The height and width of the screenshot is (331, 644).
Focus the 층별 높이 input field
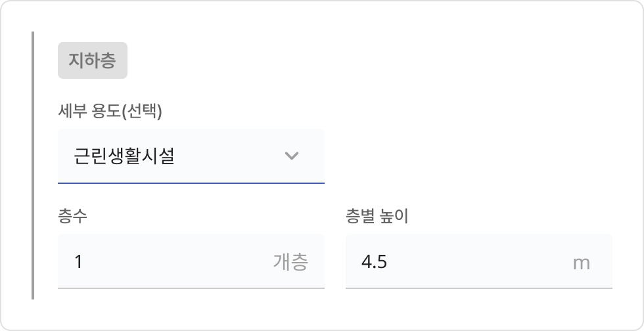point(460,262)
